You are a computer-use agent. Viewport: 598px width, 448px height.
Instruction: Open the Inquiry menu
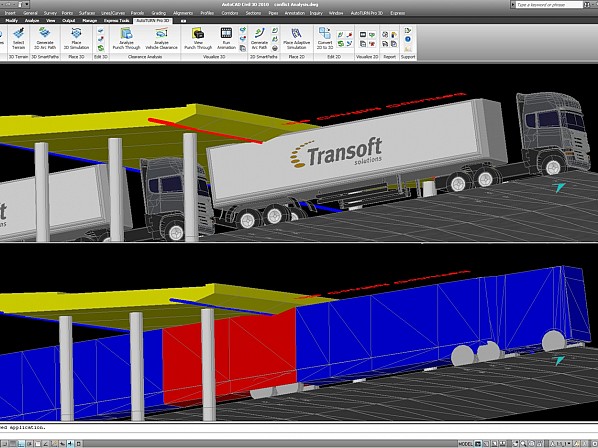point(316,13)
